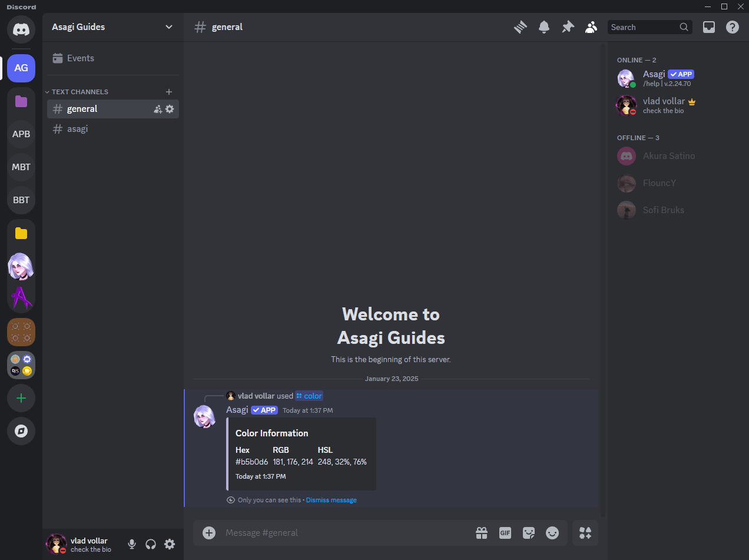Screen dimensions: 749x560
Task: Click the 'OFFLINE — 3' member list heading
Action: pyautogui.click(x=638, y=138)
